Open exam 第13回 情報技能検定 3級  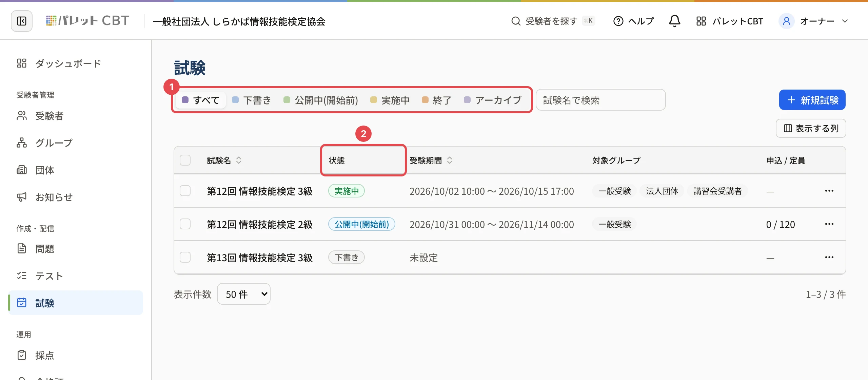(260, 258)
